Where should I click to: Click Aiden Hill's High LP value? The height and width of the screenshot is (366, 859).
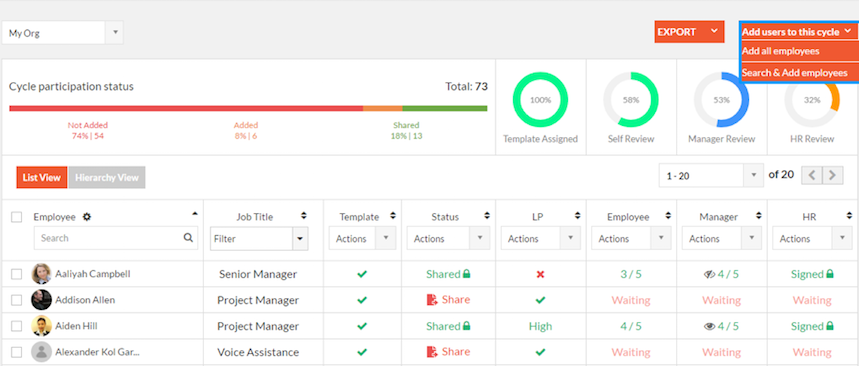[x=540, y=326]
